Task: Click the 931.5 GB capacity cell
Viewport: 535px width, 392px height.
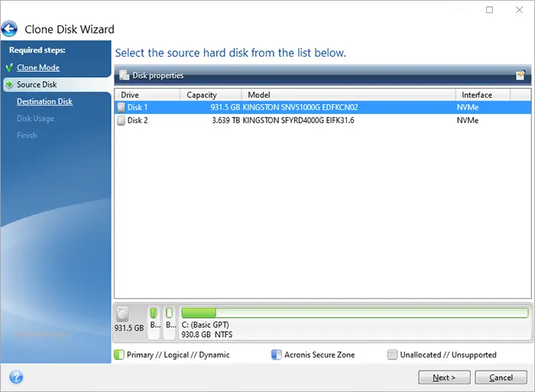Action: coord(225,108)
